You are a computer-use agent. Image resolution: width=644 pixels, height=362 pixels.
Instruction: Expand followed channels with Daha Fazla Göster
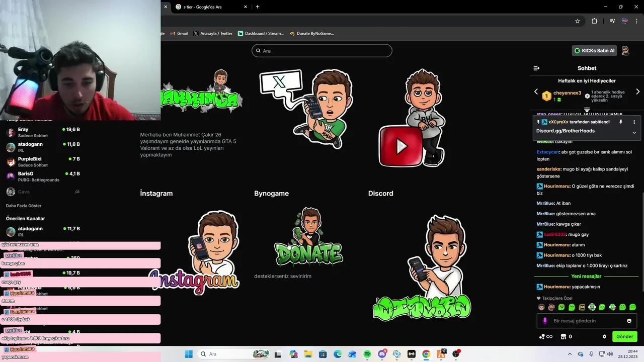click(24, 206)
